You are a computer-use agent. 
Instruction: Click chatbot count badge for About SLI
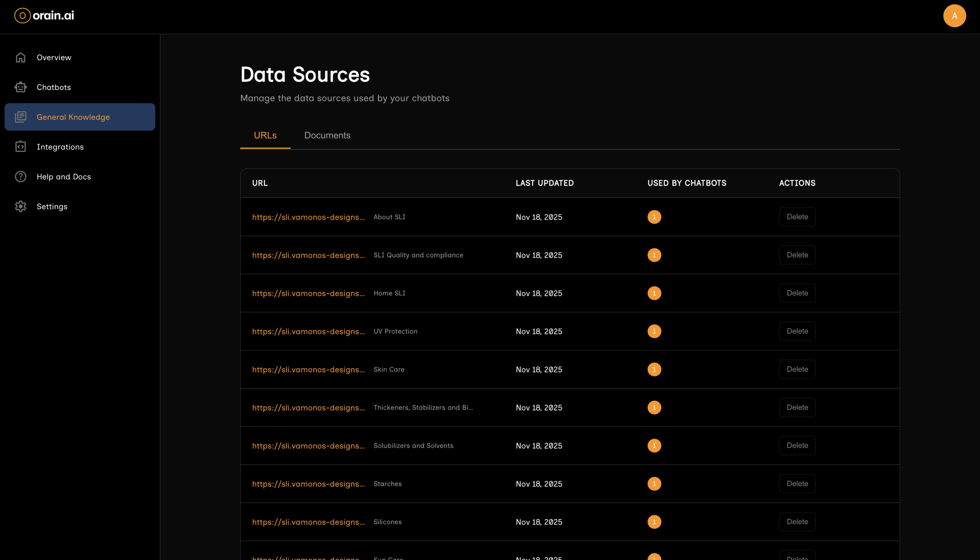(x=654, y=217)
